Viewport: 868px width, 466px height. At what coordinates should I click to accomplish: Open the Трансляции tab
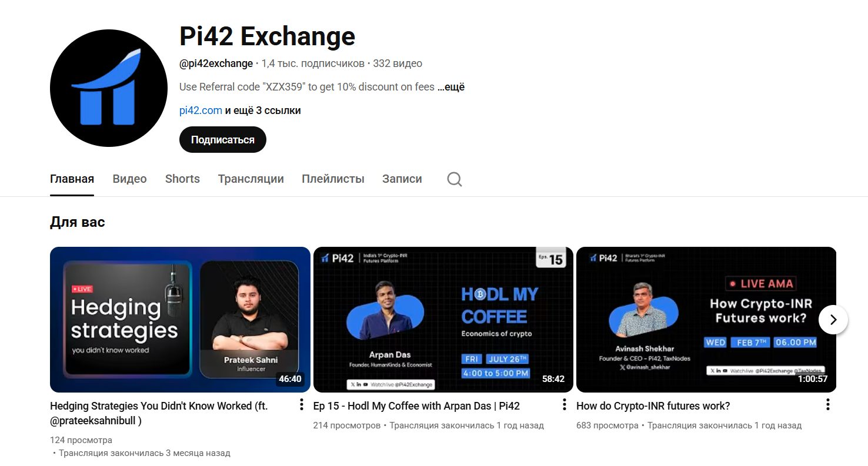(251, 179)
